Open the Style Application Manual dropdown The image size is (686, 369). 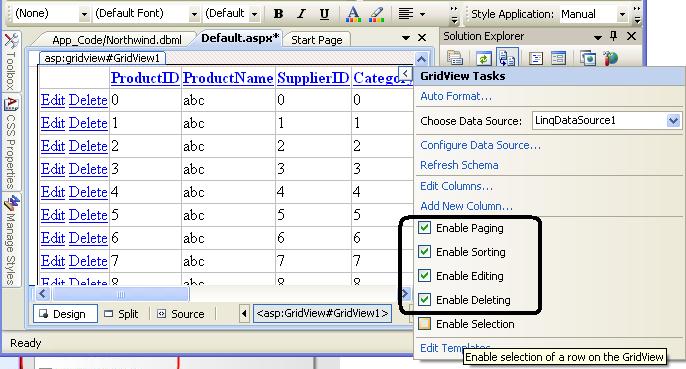coord(623,14)
